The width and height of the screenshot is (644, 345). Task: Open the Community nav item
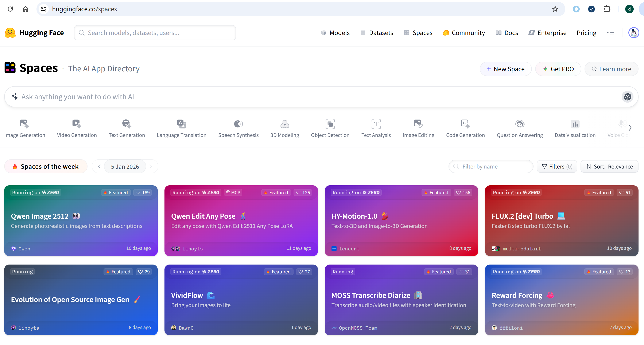click(x=464, y=33)
